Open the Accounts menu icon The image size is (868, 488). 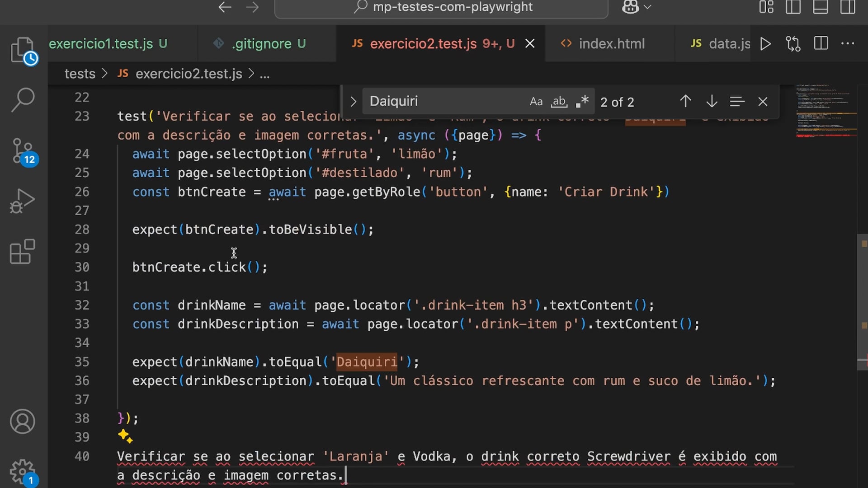pyautogui.click(x=22, y=421)
